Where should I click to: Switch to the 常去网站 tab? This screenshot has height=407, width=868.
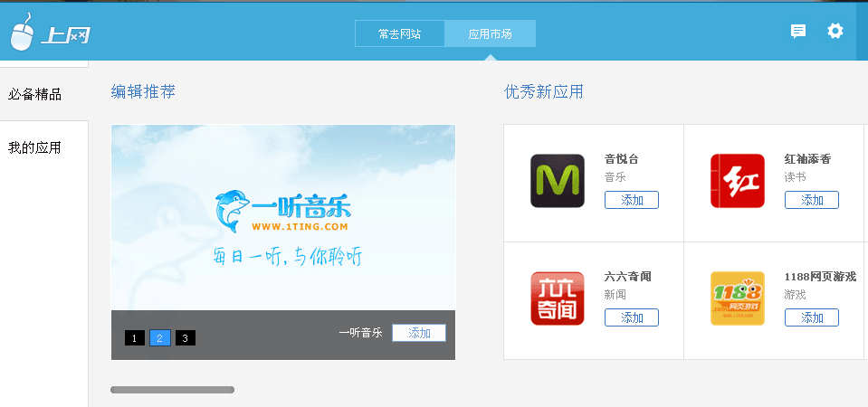coord(400,34)
